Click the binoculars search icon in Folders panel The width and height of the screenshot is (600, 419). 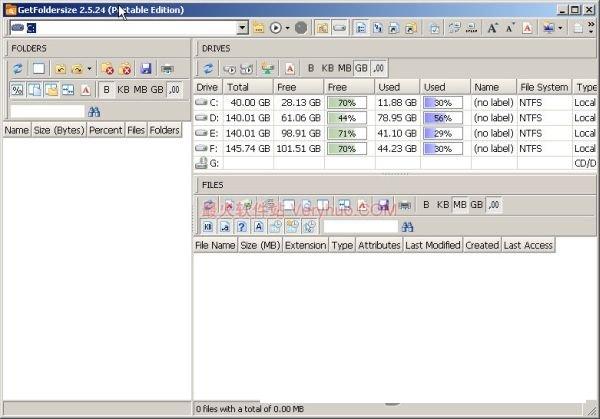point(95,111)
